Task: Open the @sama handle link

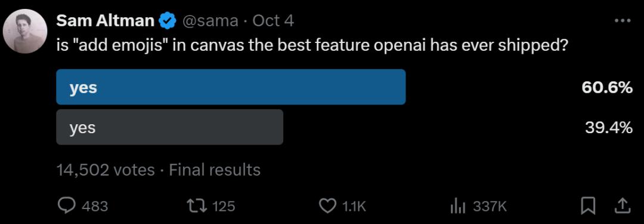Action: pos(209,20)
